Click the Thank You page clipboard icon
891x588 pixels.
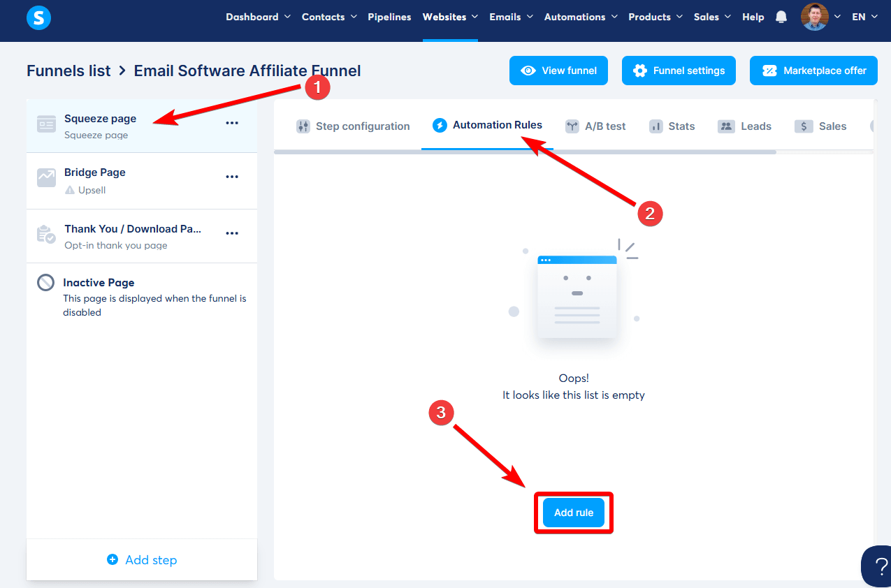click(46, 234)
